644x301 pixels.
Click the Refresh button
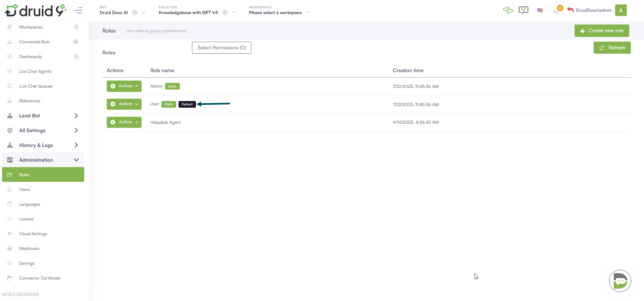point(612,48)
